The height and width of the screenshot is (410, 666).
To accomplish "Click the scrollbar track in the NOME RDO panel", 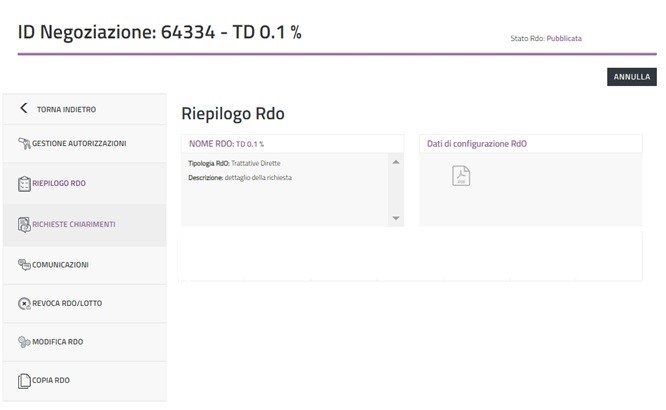I will [396, 190].
